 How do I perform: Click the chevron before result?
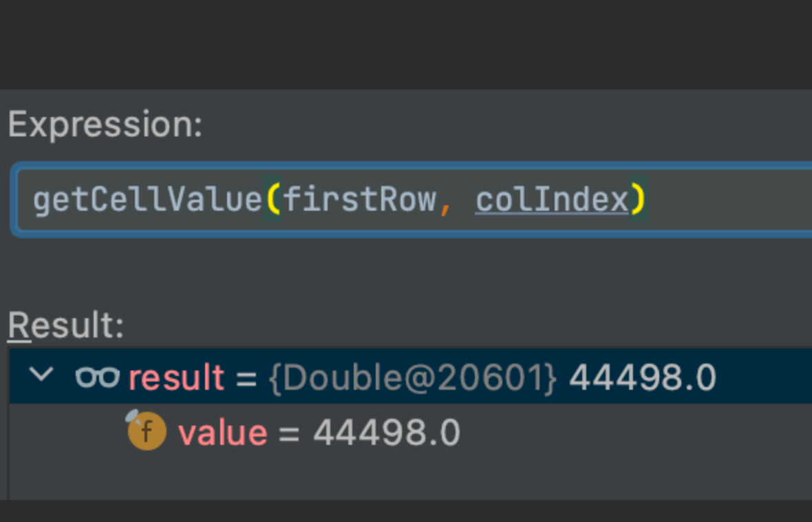(41, 376)
